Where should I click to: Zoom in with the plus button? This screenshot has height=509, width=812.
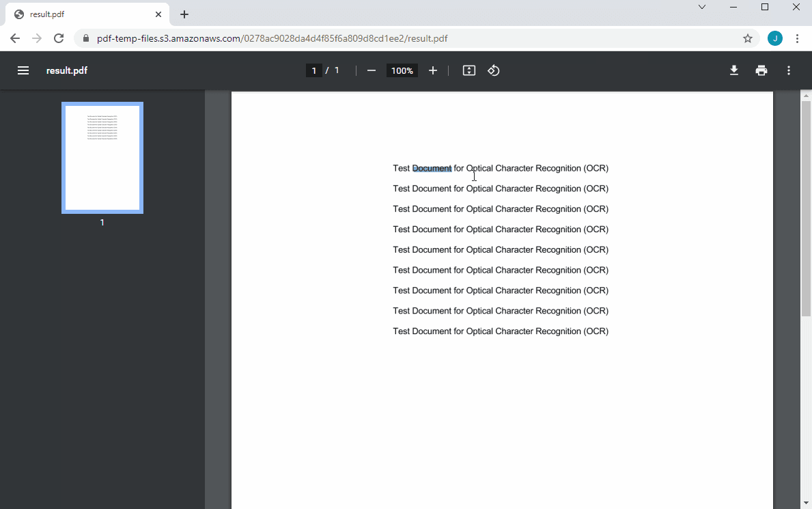432,70
